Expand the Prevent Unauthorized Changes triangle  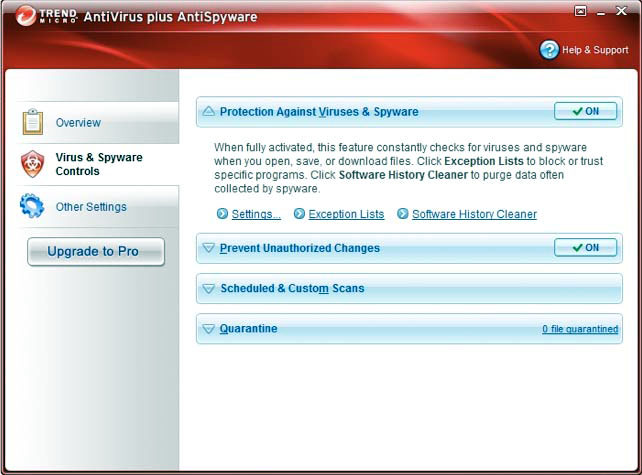click(x=208, y=248)
